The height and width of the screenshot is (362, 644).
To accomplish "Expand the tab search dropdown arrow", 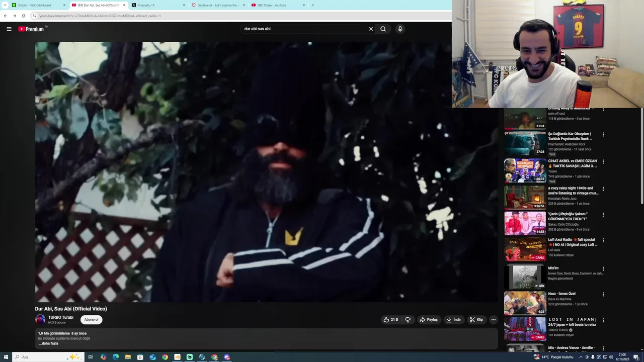I will [5, 5].
